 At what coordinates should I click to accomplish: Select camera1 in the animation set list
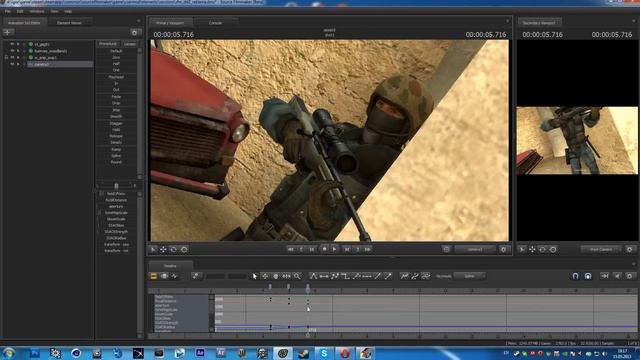pos(59,64)
